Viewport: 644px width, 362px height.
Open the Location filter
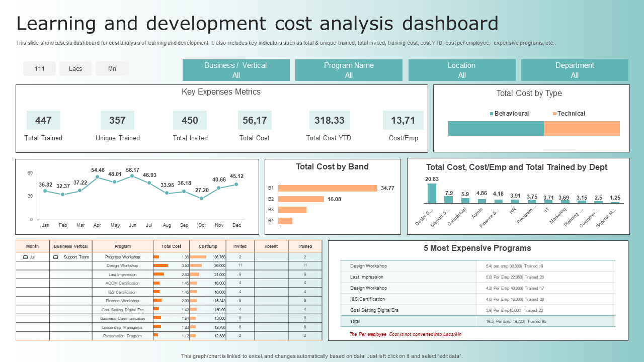(x=462, y=70)
